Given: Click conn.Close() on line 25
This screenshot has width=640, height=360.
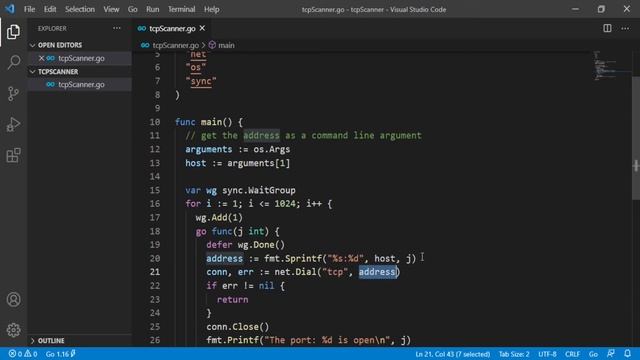Looking at the screenshot, I should click(x=238, y=327).
